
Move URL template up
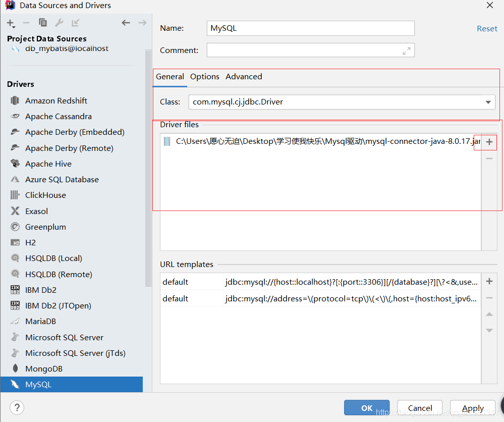point(489,314)
